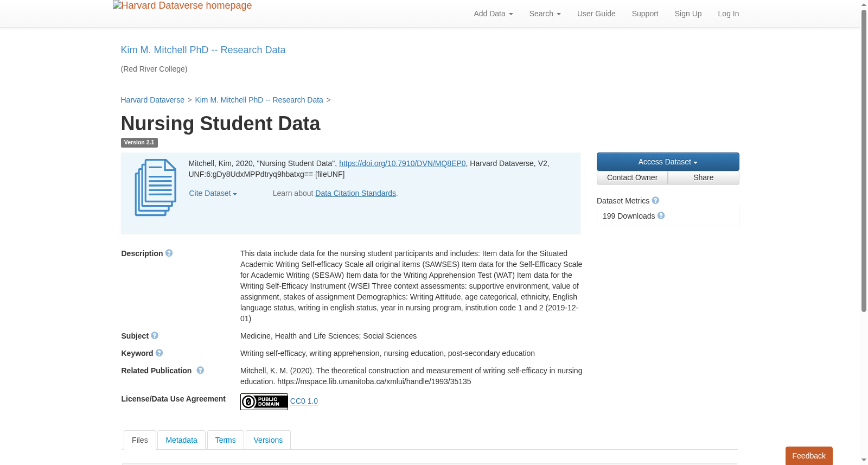Switch to the Metadata tab
This screenshot has width=868, height=465.
[x=181, y=440]
